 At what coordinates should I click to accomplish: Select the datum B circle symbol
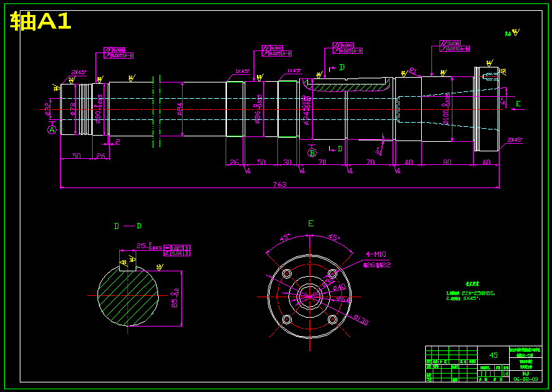[312, 153]
